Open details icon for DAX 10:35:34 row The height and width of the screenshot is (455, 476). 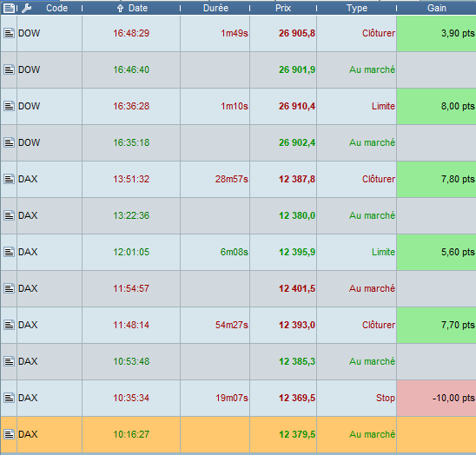9,398
